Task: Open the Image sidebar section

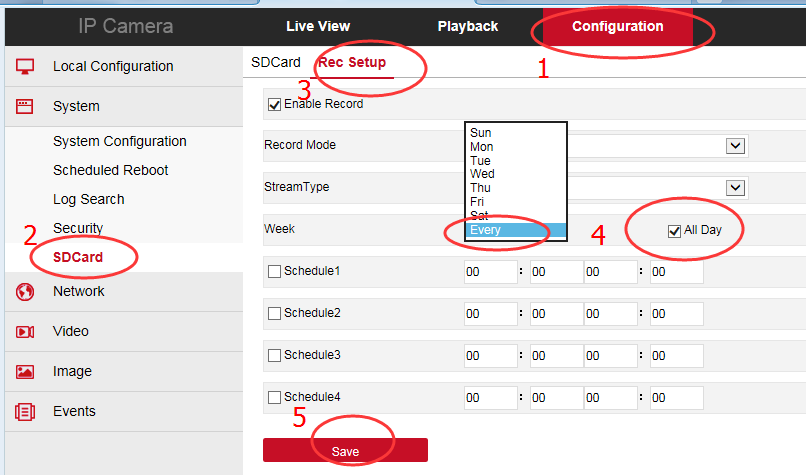Action: coord(124,372)
